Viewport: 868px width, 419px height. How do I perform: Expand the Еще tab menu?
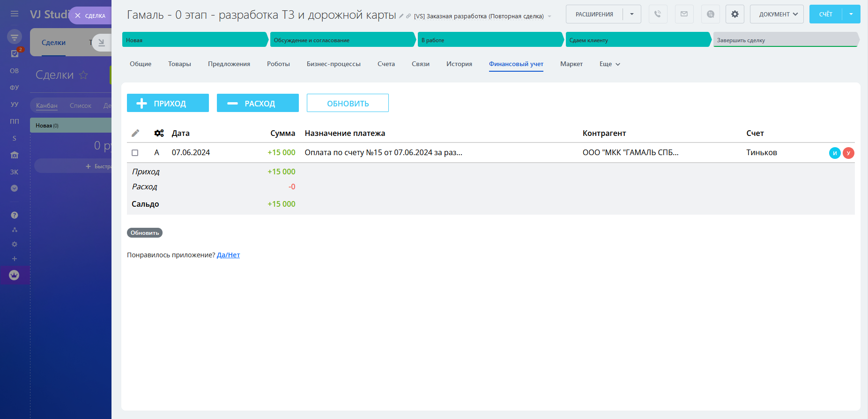tap(609, 64)
